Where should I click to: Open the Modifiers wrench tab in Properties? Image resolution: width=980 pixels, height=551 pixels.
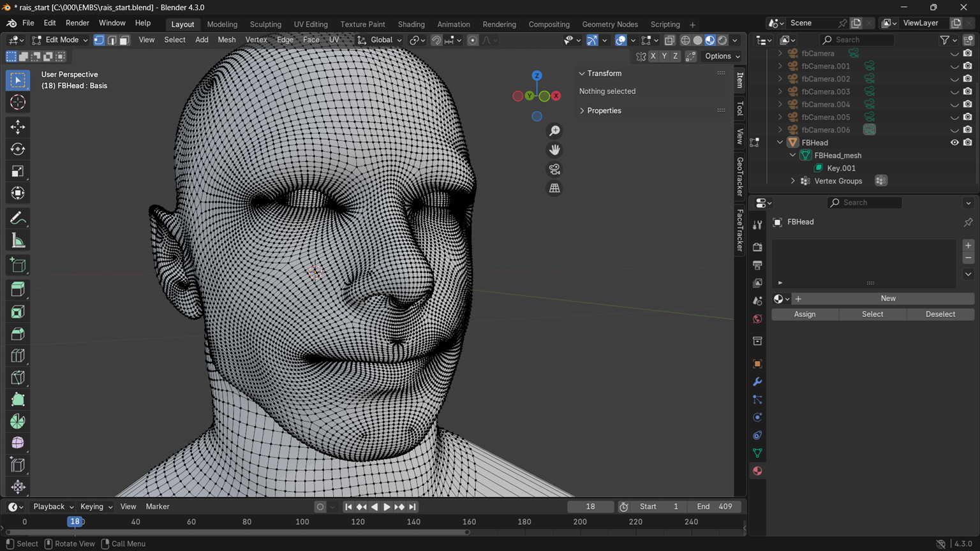pyautogui.click(x=757, y=382)
